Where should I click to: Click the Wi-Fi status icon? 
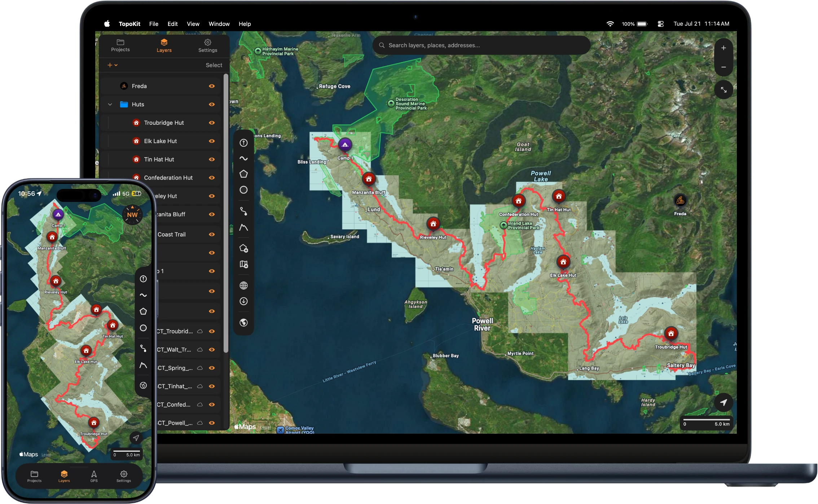(610, 24)
